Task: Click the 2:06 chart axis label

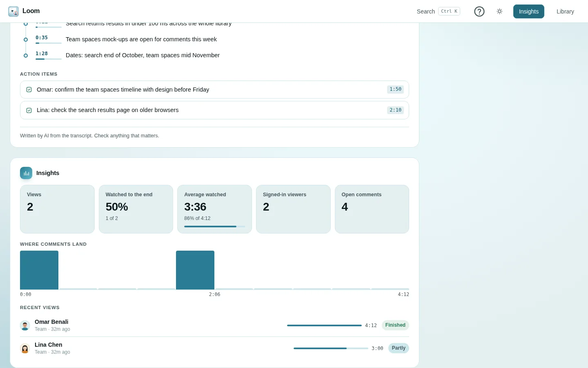Action: pyautogui.click(x=215, y=294)
